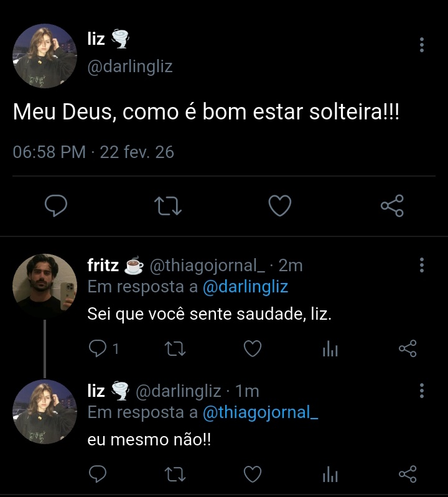Image resolution: width=448 pixels, height=497 pixels.
Task: Share liz's main tweet
Action: (x=392, y=206)
